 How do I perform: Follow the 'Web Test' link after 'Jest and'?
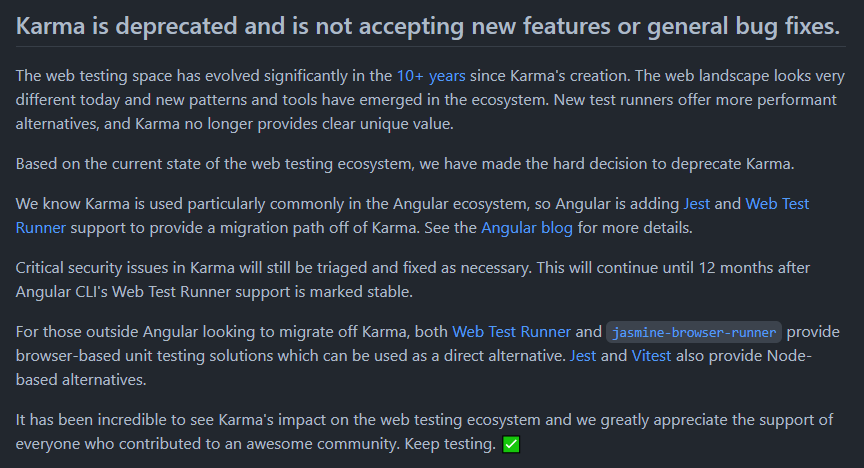pyautogui.click(x=777, y=203)
